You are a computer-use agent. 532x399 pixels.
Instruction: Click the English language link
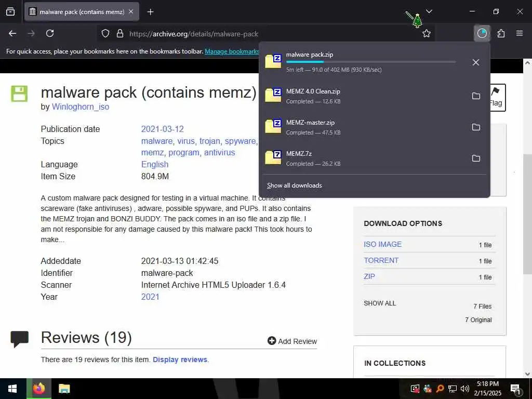coord(155,165)
